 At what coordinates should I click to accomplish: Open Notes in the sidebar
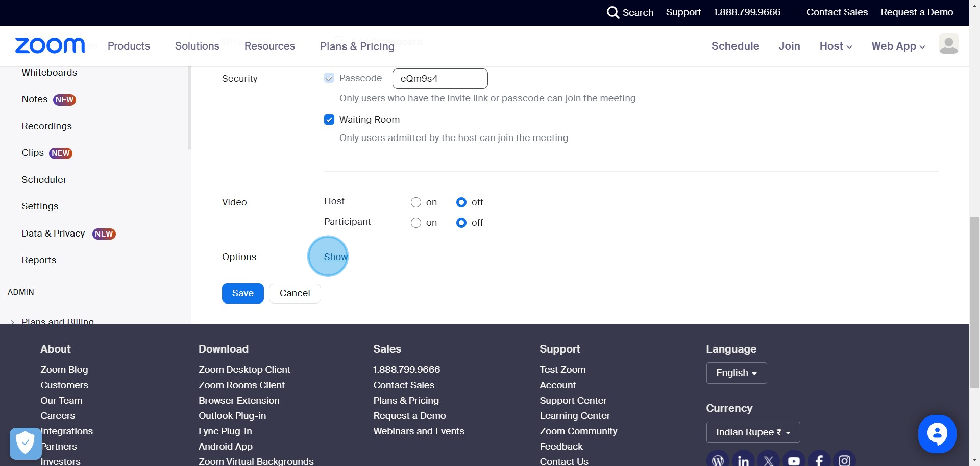(x=35, y=99)
